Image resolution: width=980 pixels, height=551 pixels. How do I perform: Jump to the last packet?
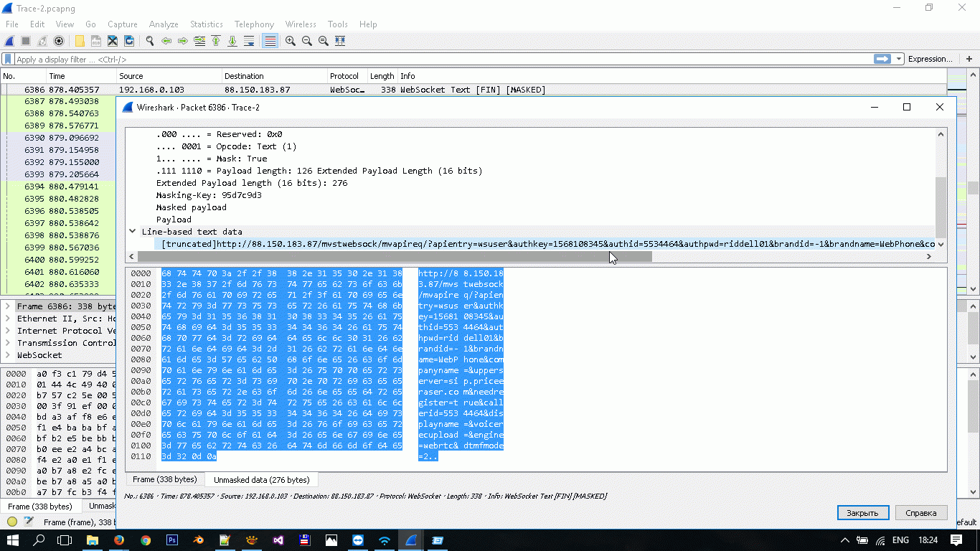232,41
